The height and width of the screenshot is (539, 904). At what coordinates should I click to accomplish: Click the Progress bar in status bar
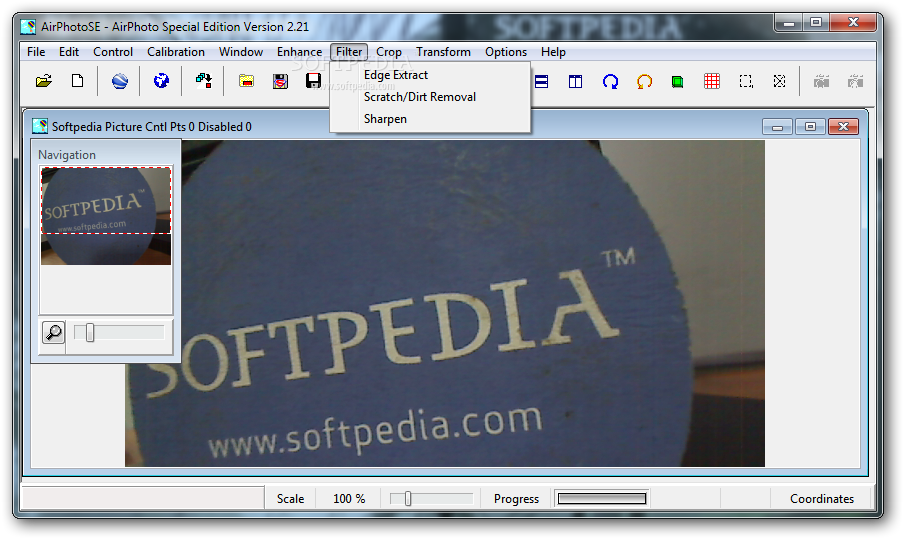[602, 499]
